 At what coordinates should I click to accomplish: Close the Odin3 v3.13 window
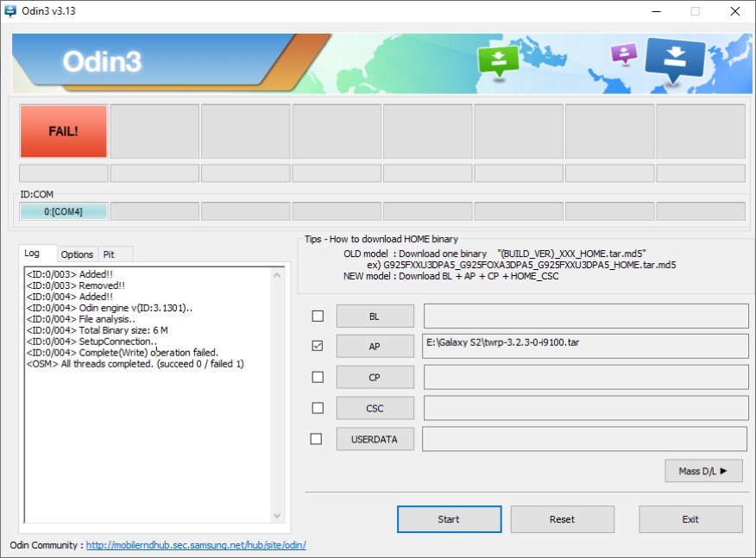click(x=734, y=11)
